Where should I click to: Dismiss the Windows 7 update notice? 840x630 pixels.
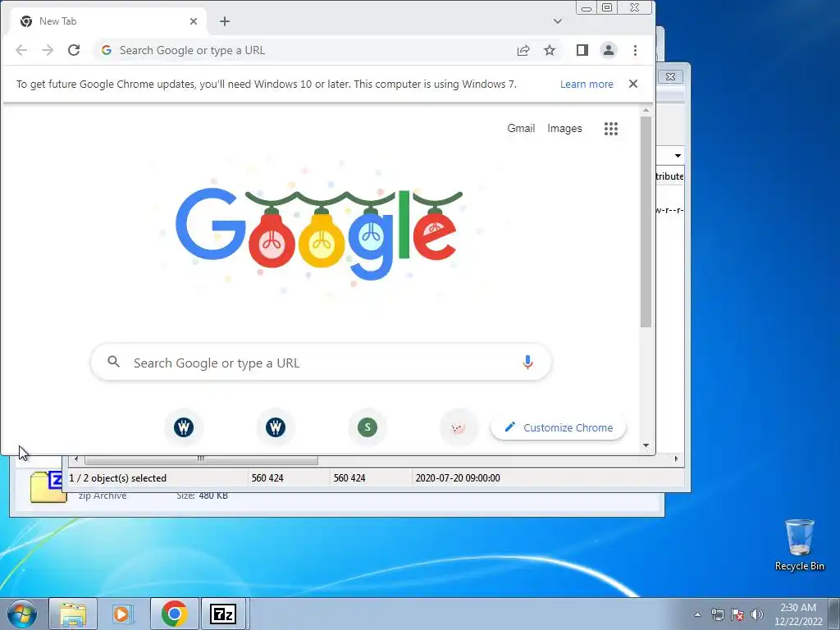(x=633, y=84)
